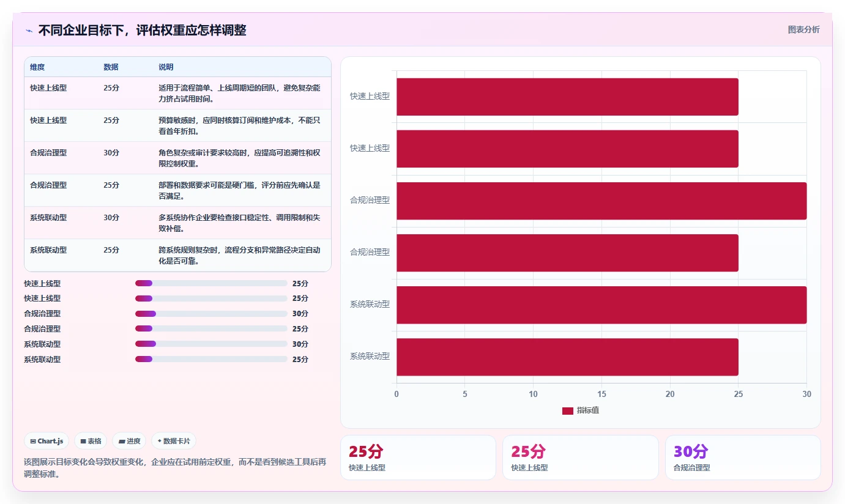Image resolution: width=845 pixels, height=504 pixels.
Task: Click the x-axis tick label 20
Action: click(x=670, y=394)
